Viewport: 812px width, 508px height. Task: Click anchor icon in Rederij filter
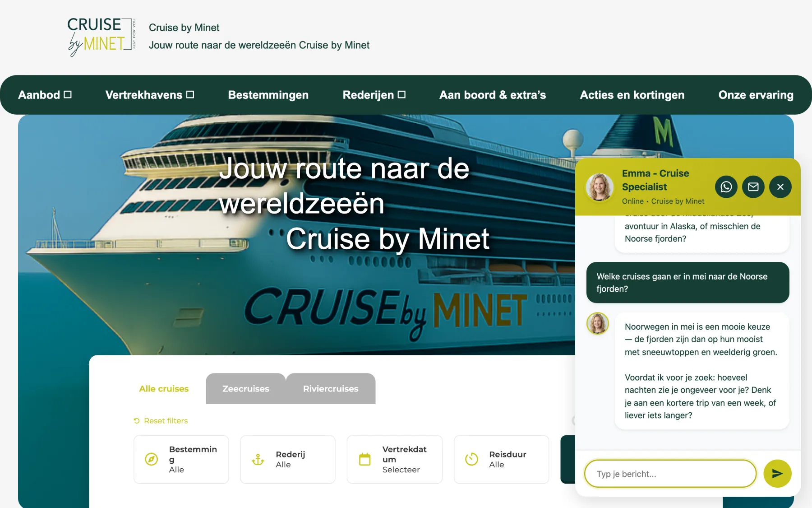[258, 460]
